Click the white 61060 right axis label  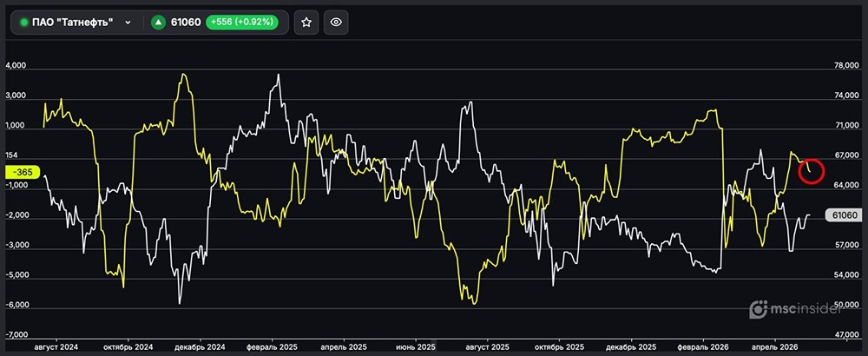pos(844,215)
